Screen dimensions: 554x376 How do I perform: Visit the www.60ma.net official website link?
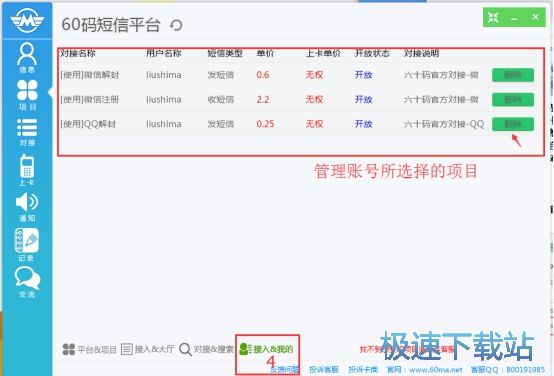click(x=436, y=370)
